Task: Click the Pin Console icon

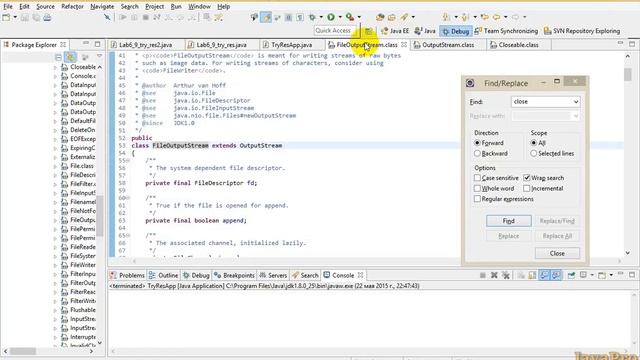Action: 571,275
